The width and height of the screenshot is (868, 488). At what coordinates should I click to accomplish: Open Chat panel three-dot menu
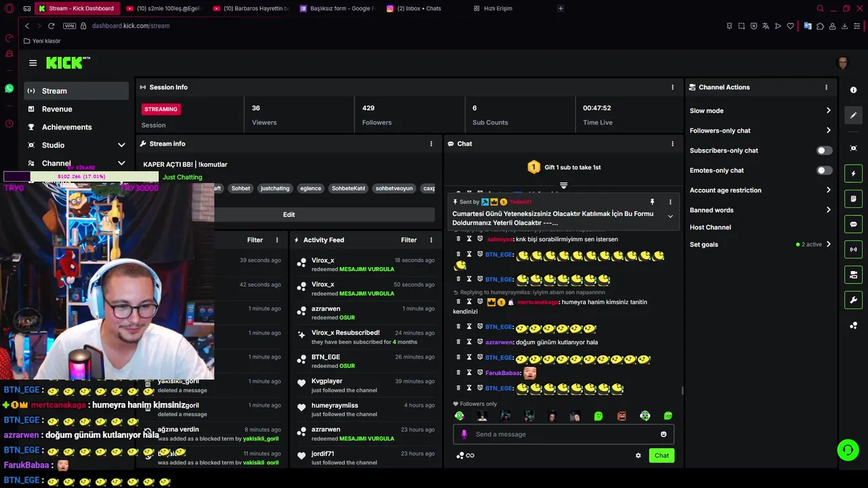click(673, 144)
